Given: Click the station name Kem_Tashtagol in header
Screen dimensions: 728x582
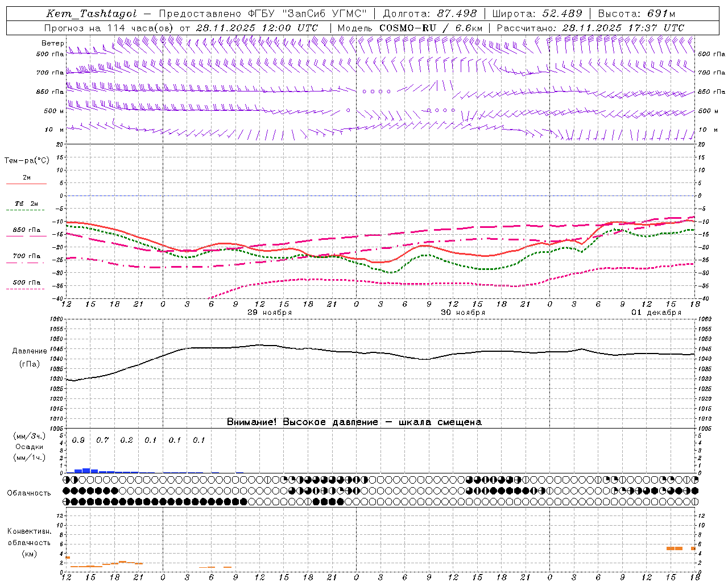Looking at the screenshot, I should (x=91, y=14).
